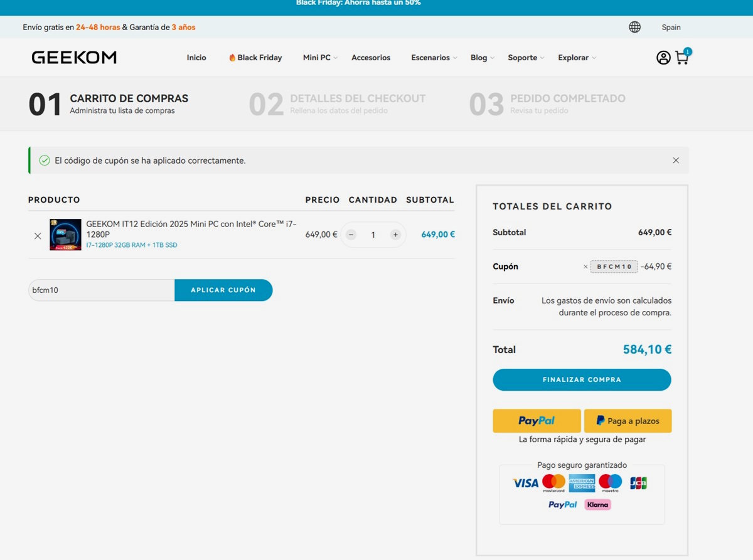Screen dimensions: 753x560
Task: Click the Finalizar Compra button
Action: click(x=582, y=380)
